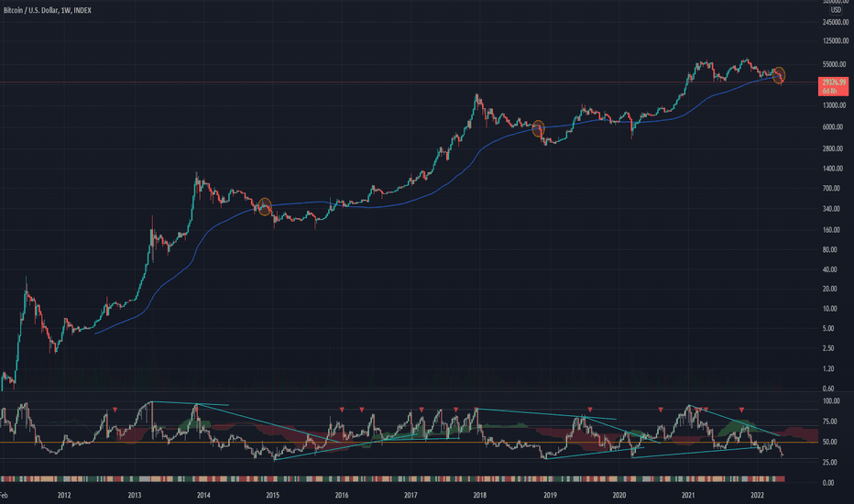Click the 2019 label on time axis
The width and height of the screenshot is (854, 504).
(x=550, y=495)
